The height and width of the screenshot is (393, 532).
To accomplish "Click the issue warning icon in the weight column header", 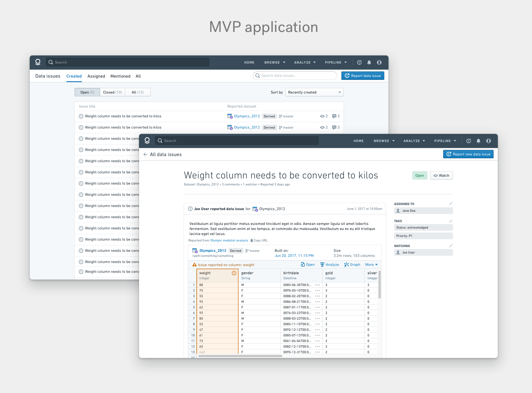I will [x=234, y=273].
